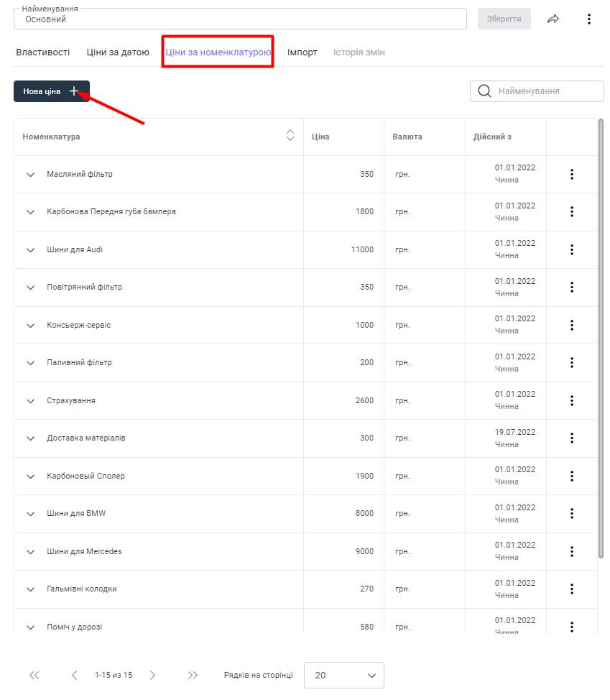This screenshot has width=610, height=700.
Task: Open the Властивості tab
Action: 43,52
